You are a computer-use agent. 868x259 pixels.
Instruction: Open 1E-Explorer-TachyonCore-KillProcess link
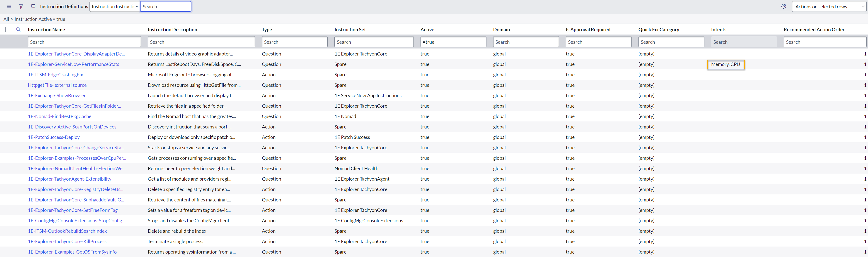click(x=67, y=242)
